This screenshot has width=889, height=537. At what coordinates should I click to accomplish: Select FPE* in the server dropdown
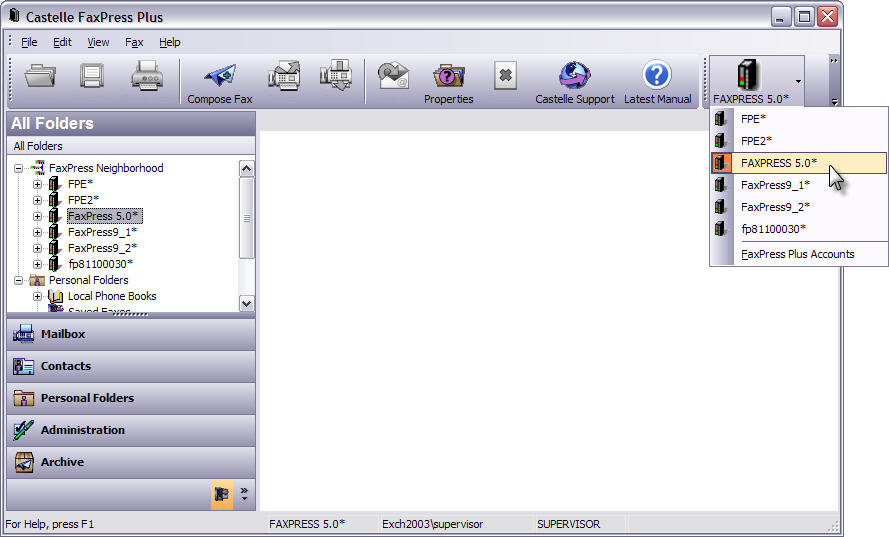point(799,119)
